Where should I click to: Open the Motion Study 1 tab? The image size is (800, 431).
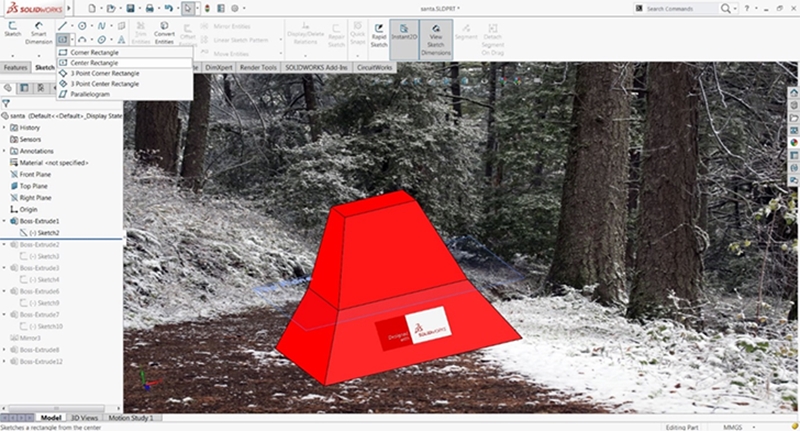131,418
